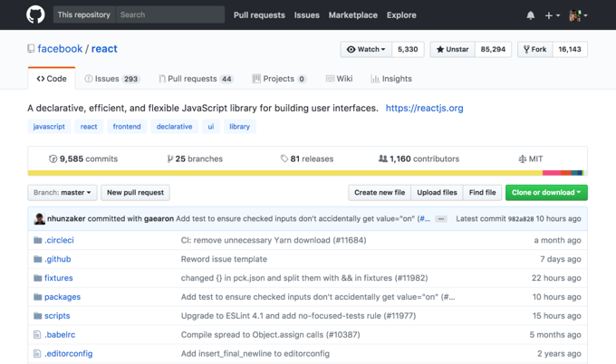
Task: Open This repository search scope
Action: (84, 14)
